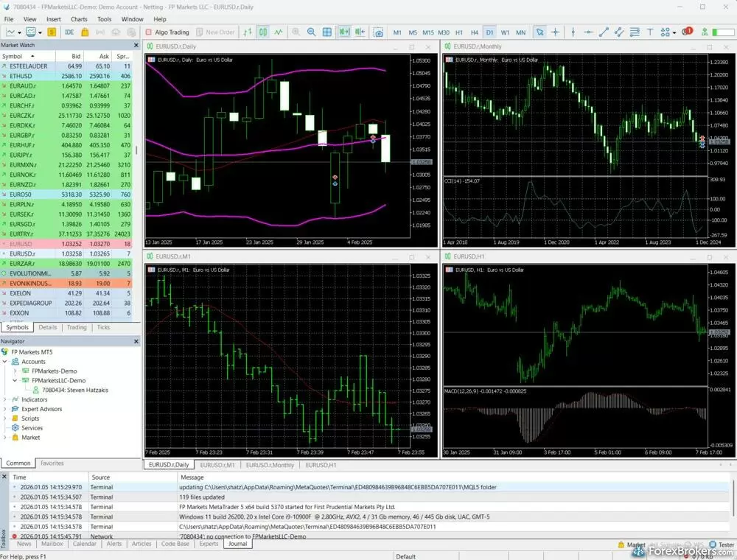Toggle Algo Trading on
Viewport: 737px width, 560px height.
(x=166, y=32)
